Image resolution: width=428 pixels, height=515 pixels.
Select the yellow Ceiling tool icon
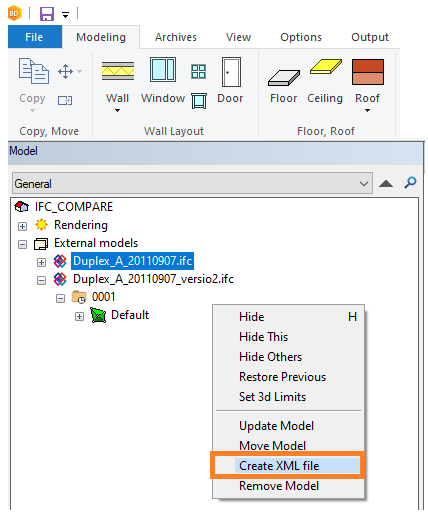click(325, 66)
